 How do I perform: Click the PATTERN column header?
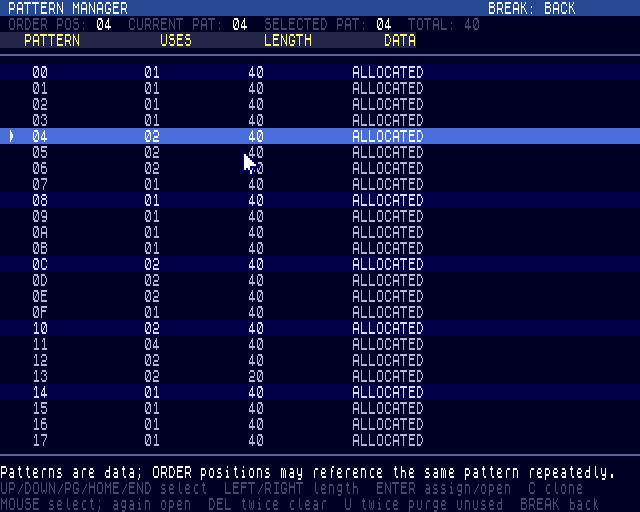[x=52, y=40]
